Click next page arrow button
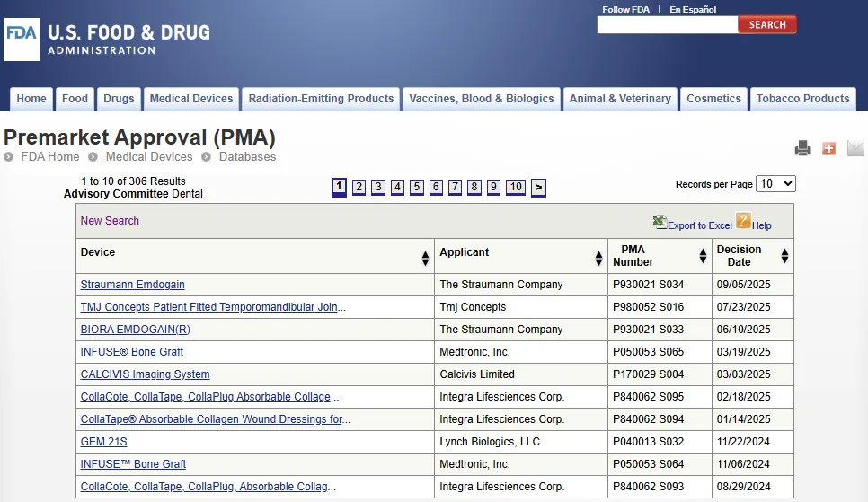 pos(538,188)
